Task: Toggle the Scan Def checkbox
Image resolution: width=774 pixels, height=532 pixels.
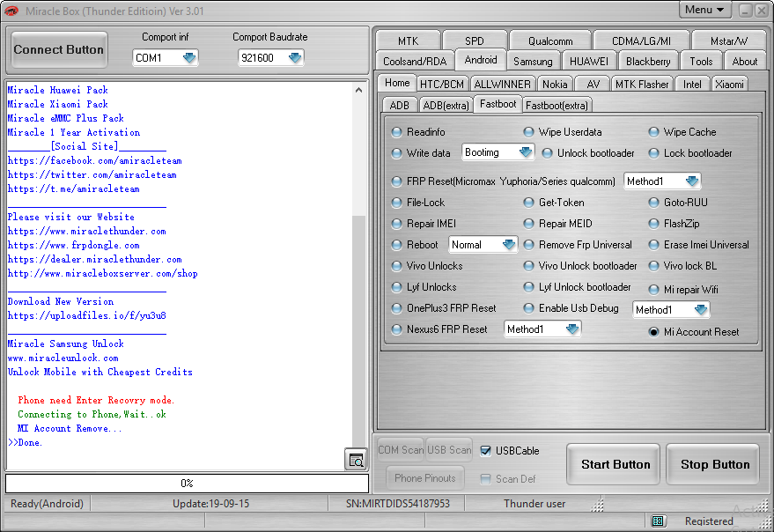Action: (486, 478)
